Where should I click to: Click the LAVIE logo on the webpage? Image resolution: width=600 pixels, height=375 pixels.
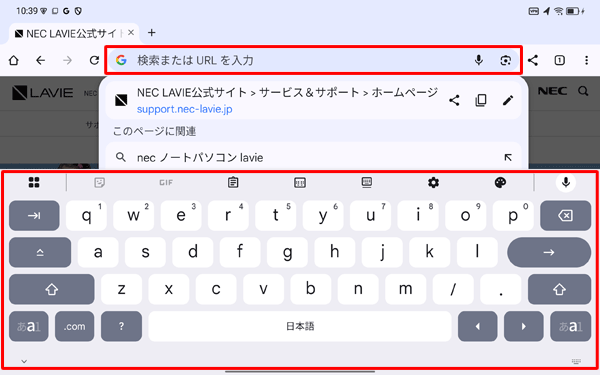[42, 93]
